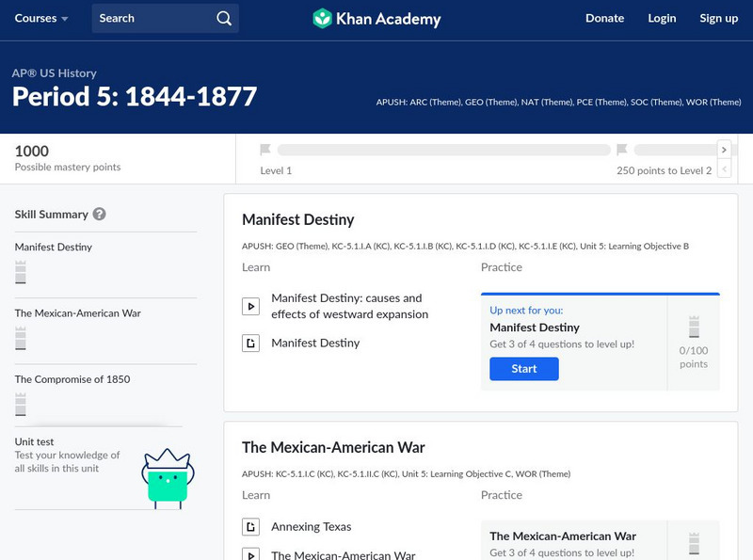Open the Manifest Destiny lesson heading
Image resolution: width=753 pixels, height=560 pixels.
point(297,219)
